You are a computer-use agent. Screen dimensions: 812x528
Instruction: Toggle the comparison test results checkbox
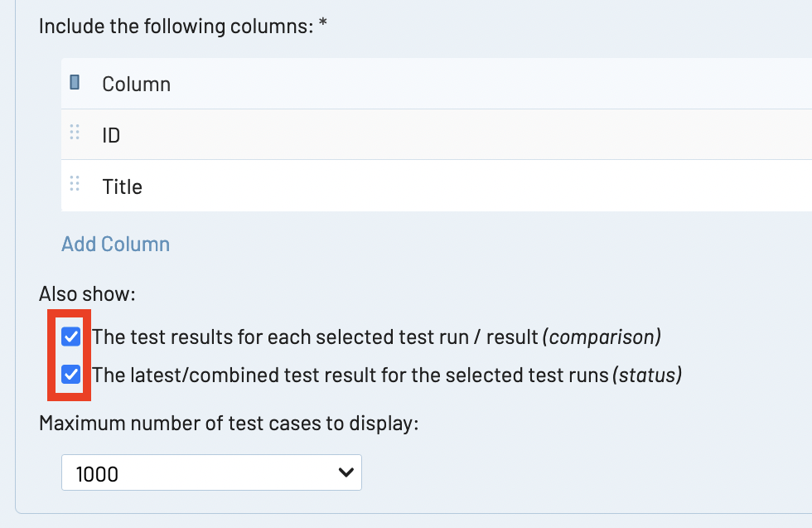[x=71, y=337]
